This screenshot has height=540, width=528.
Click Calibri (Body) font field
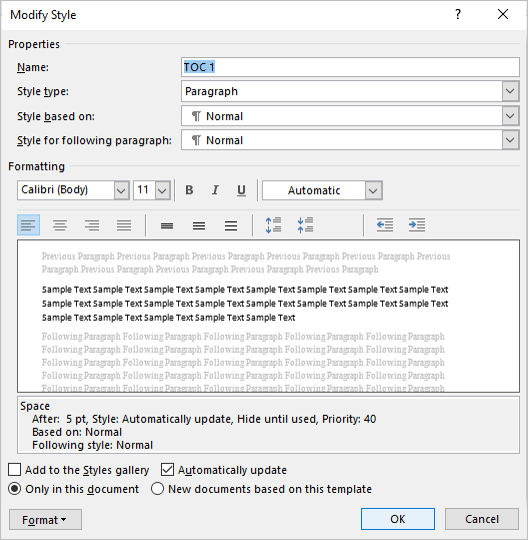(x=66, y=190)
